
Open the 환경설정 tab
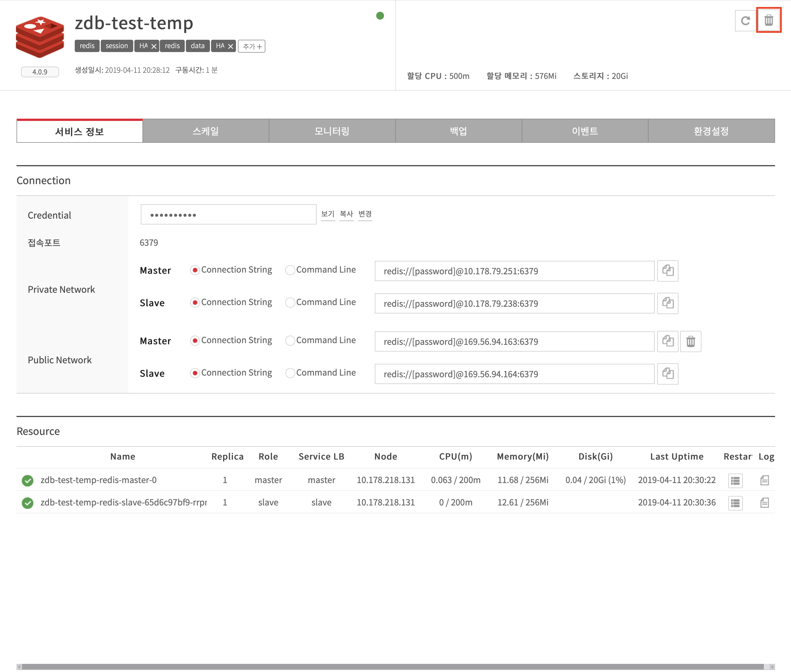pos(711,131)
